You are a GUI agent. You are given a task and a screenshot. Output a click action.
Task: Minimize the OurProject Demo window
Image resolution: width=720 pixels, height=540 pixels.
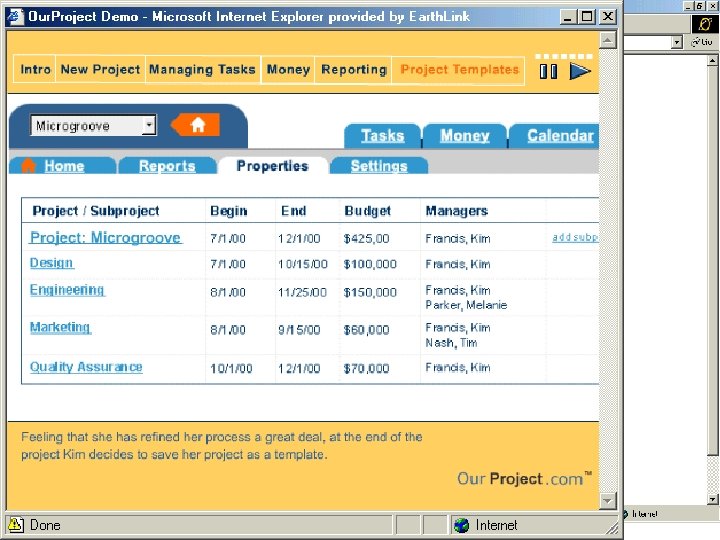[568, 17]
